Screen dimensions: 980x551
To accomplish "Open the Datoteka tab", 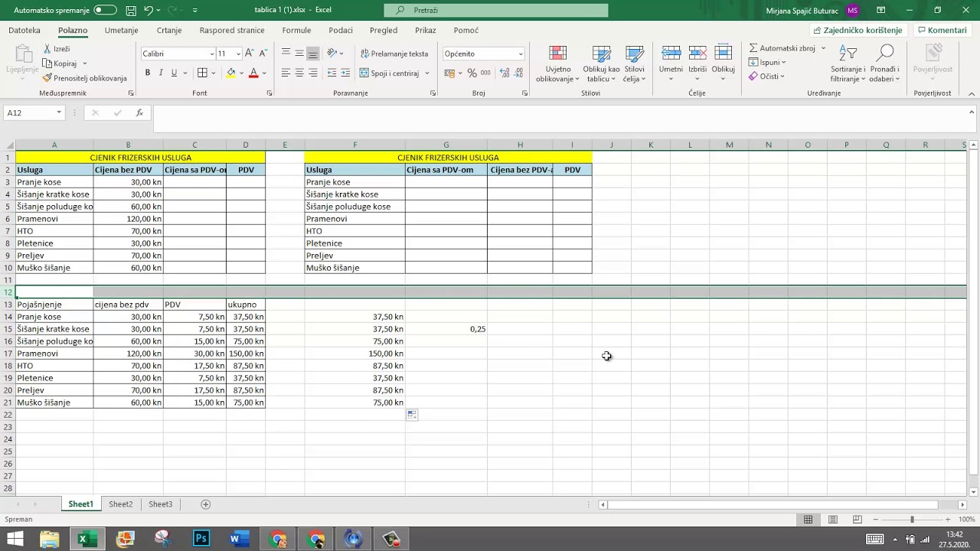I will point(24,31).
